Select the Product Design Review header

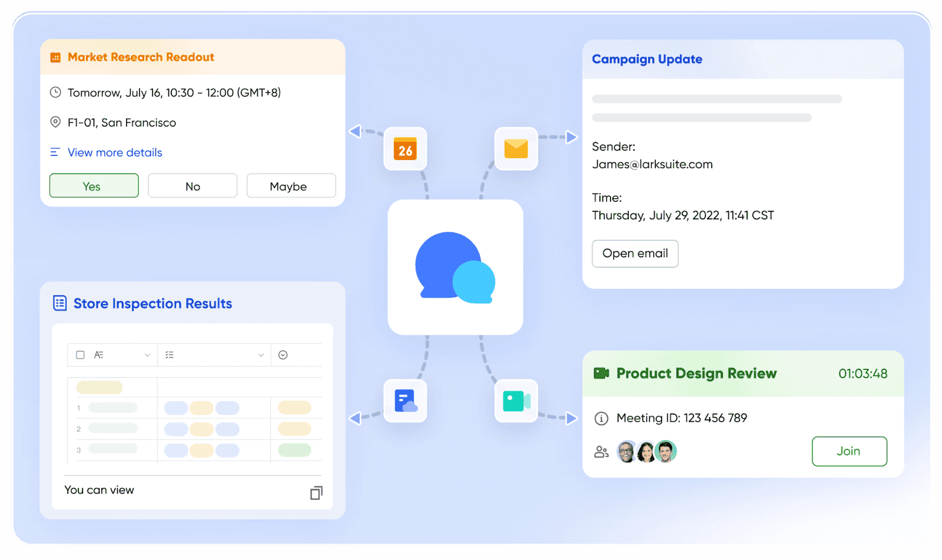click(x=696, y=373)
